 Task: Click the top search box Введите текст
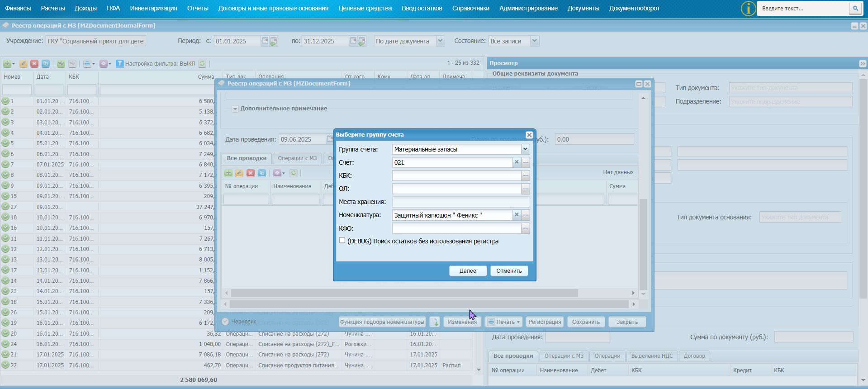tap(803, 8)
